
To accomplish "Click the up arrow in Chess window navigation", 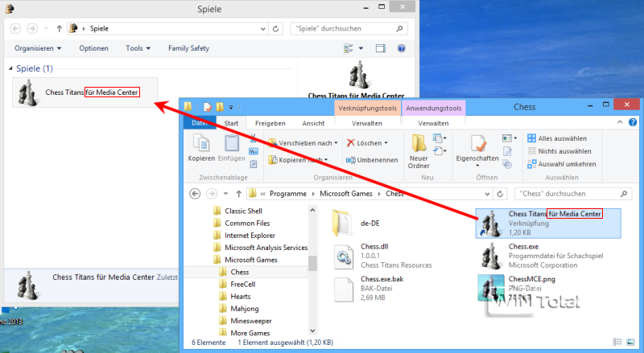I will point(238,194).
